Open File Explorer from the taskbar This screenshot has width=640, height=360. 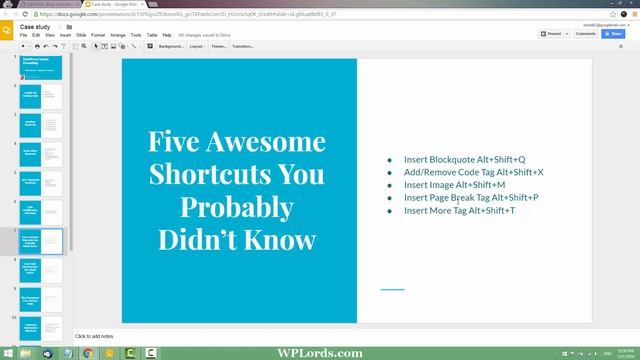(26, 353)
